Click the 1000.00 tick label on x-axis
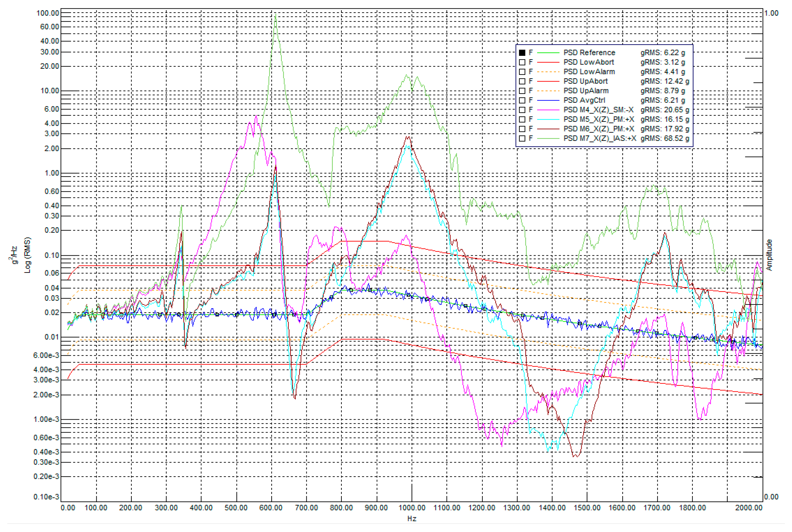The height and width of the screenshot is (532, 792). point(412,508)
